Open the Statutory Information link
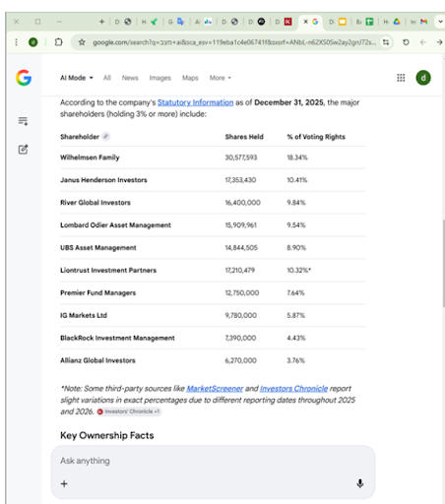Screen dimensions: 445x504 click(195, 102)
